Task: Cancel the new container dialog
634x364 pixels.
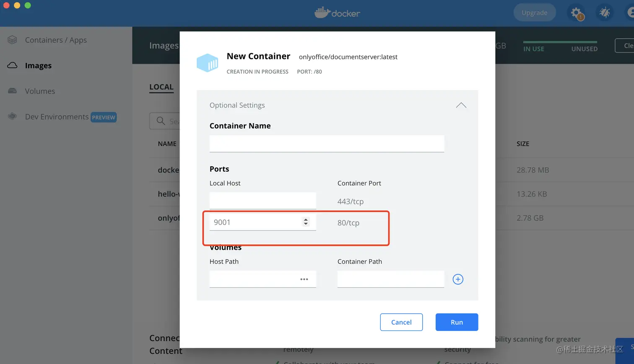Action: click(x=401, y=322)
